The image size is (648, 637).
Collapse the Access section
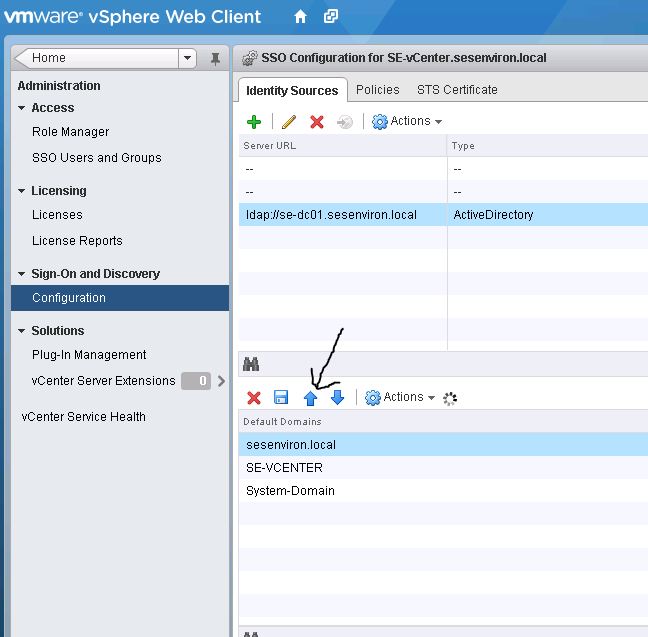tap(21, 108)
